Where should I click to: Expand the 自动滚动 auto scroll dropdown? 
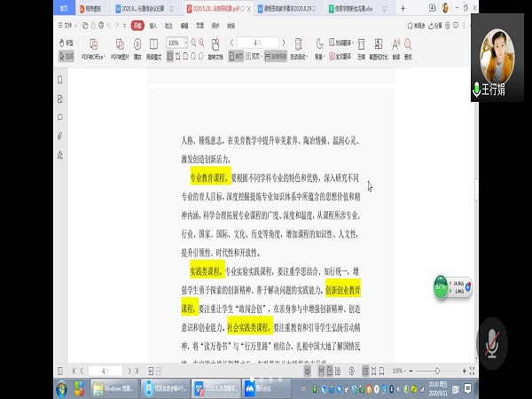pos(297,55)
